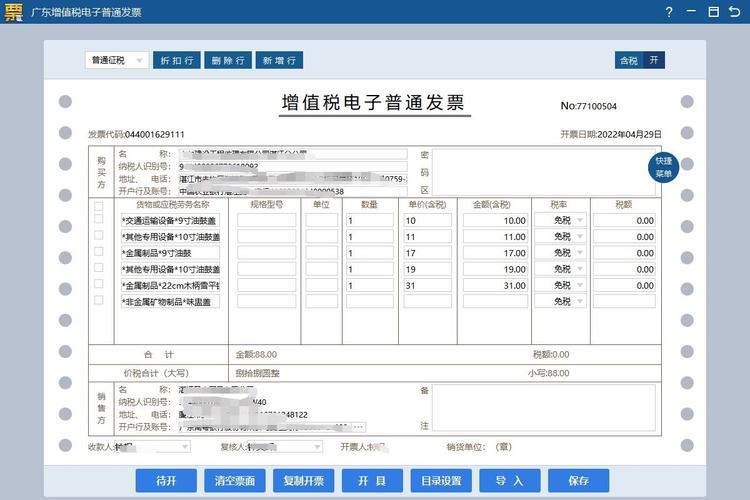Tick the checkbox beside 金属制品*9寸油鼓
Viewport: 750px width, 500px height.
click(98, 253)
